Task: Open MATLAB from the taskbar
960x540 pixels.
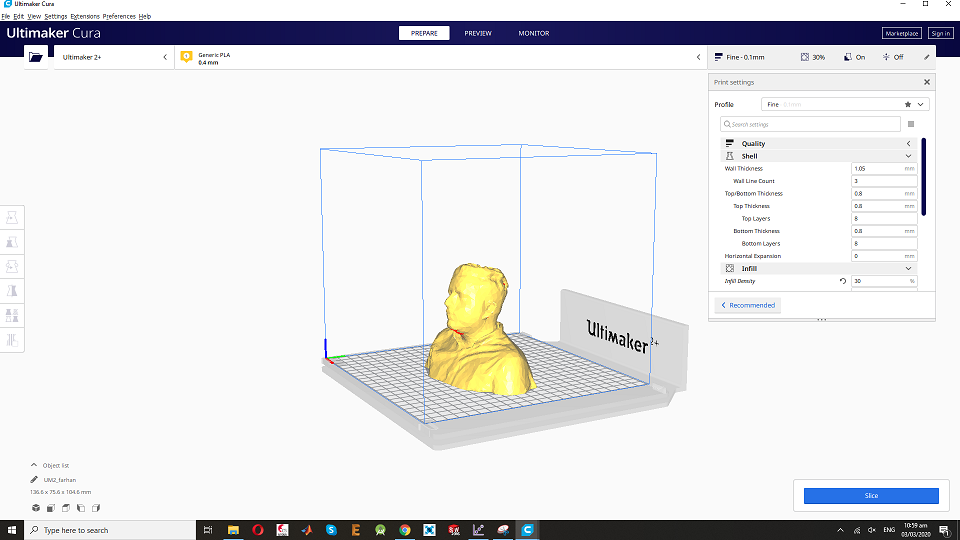Action: pos(307,530)
